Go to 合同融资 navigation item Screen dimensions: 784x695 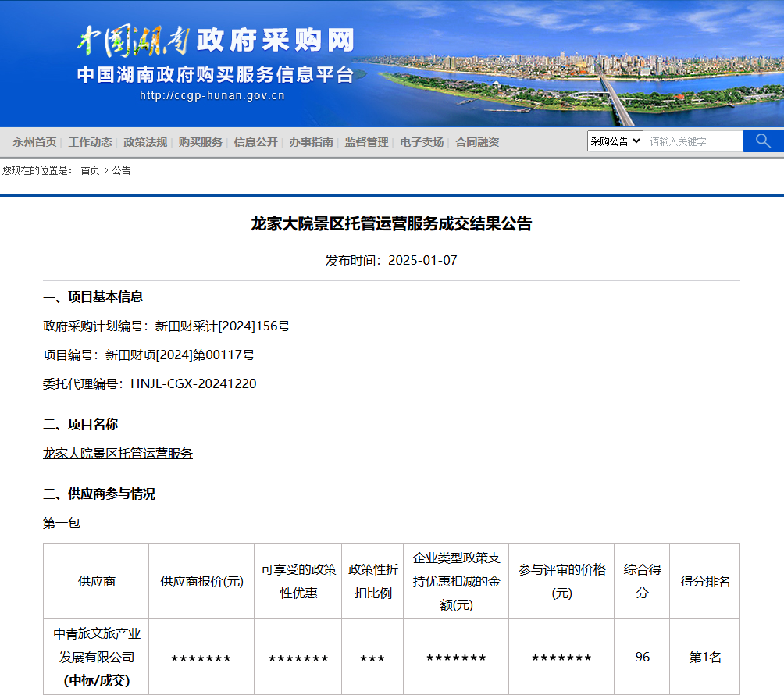477,142
